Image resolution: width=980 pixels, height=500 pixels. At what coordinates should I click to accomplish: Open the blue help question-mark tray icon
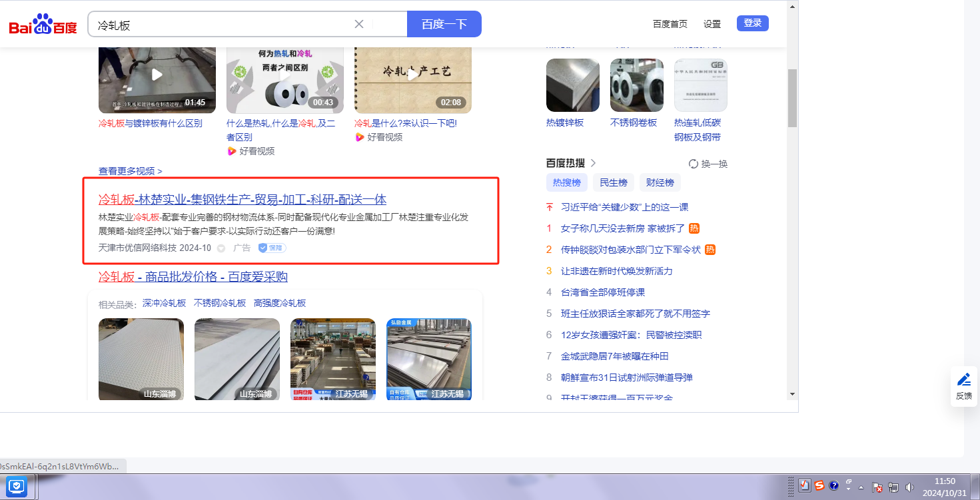[x=833, y=486]
